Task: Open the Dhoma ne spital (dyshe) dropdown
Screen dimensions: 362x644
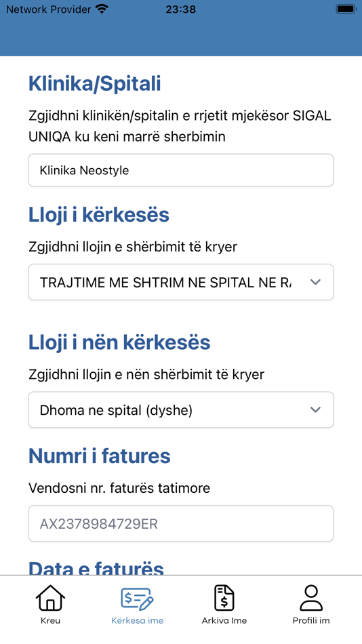Action: coord(181,409)
